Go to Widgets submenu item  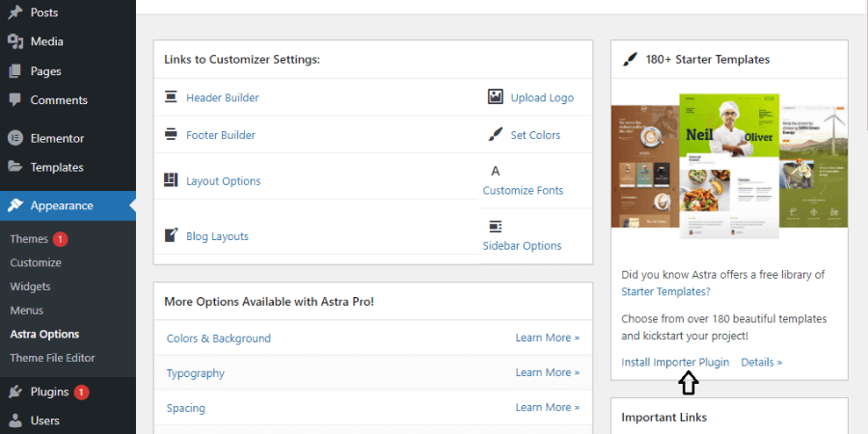point(30,286)
